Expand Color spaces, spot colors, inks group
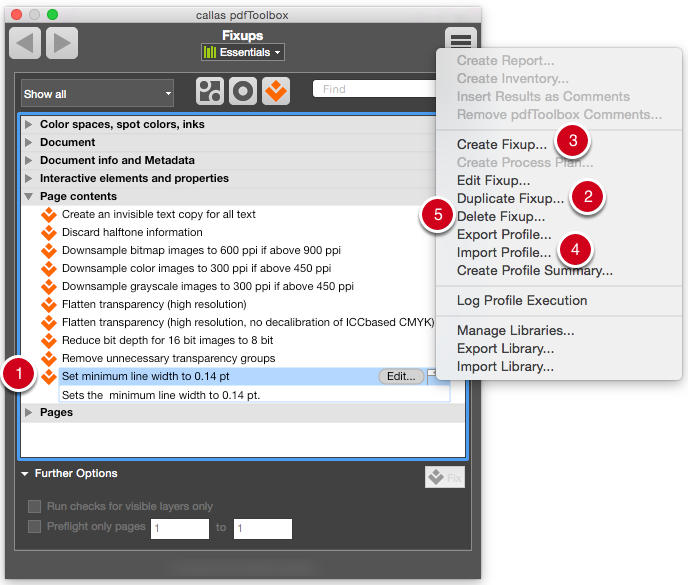Image resolution: width=688 pixels, height=585 pixels. [x=29, y=124]
